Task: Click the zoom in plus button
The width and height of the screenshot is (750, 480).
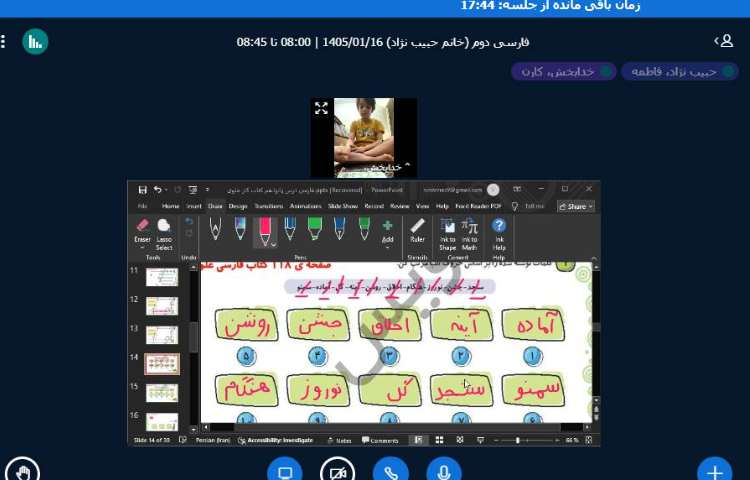Action: [x=558, y=440]
